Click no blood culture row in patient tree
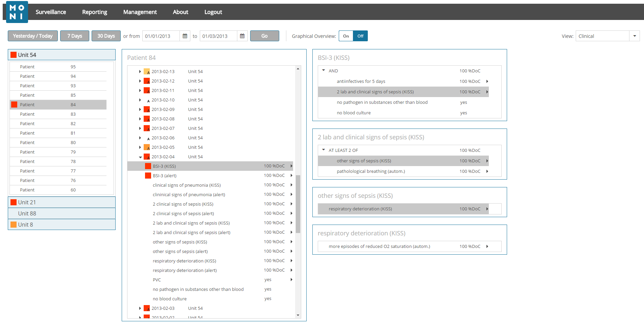The height and width of the screenshot is (323, 644). pyautogui.click(x=210, y=299)
